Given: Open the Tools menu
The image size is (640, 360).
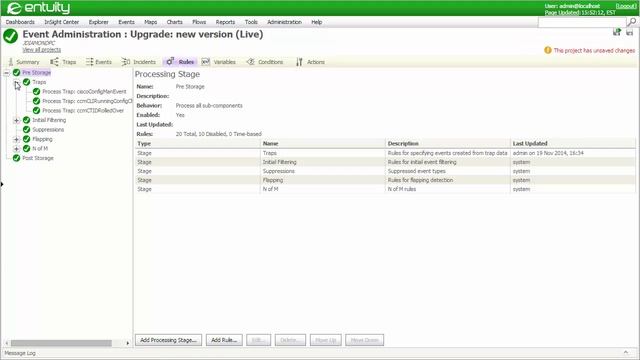Looking at the screenshot, I should point(251,22).
